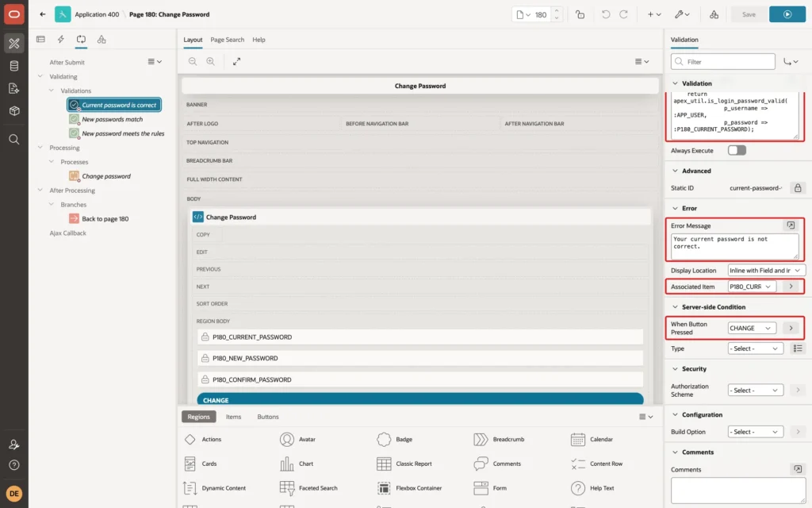Switch to the Layout tab
The width and height of the screenshot is (812, 508).
[x=193, y=40]
